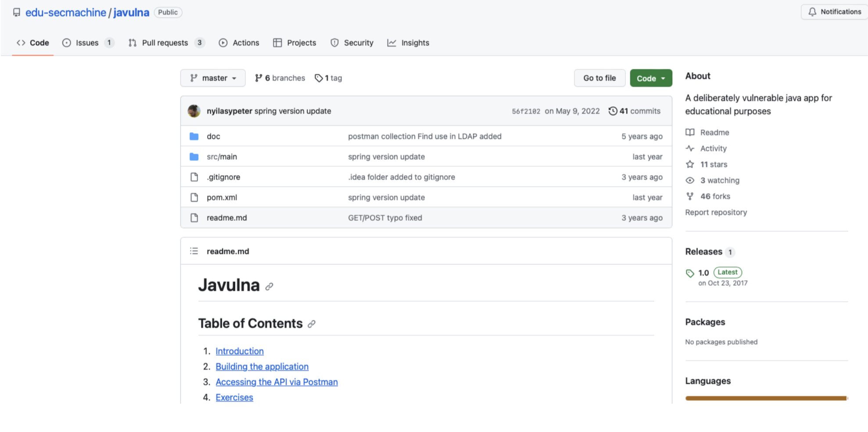The height and width of the screenshot is (432, 868).
Task: Click the doc folder icon
Action: coord(194,136)
